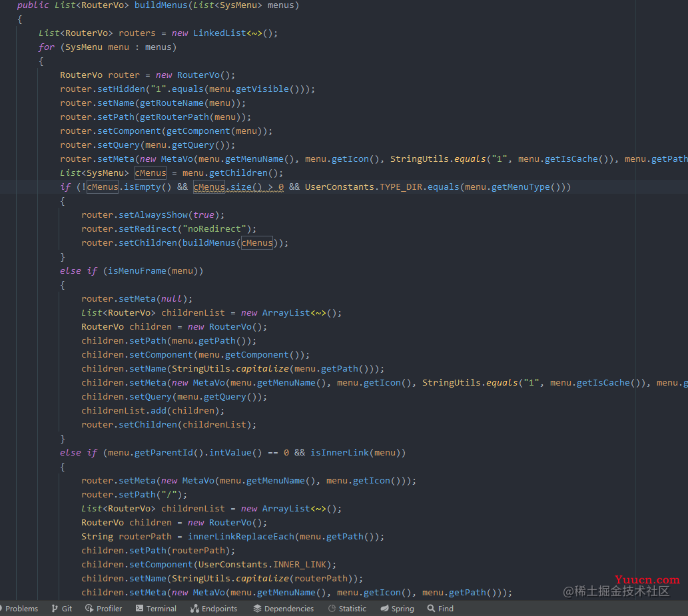Open the Profiler tool window
This screenshot has height=616, width=688.
tap(103, 609)
